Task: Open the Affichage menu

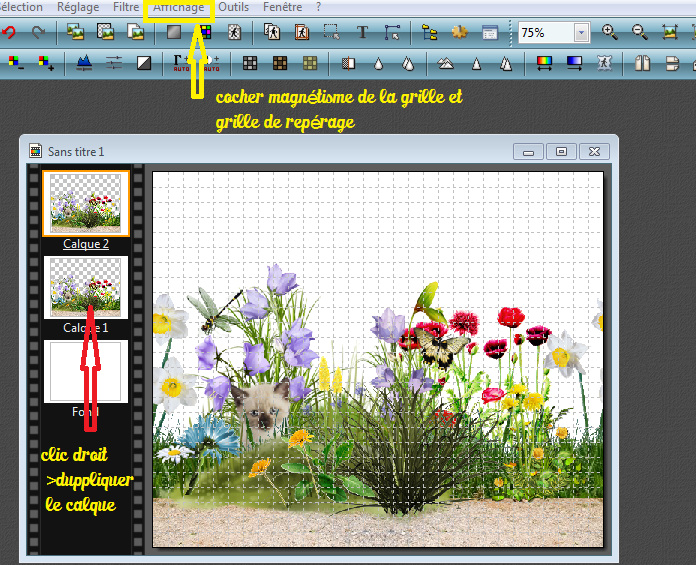Action: 178,7
